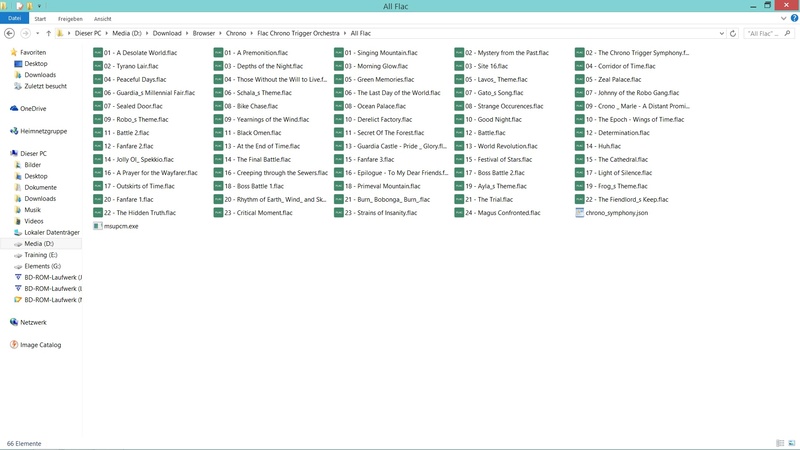
Task: Click Media (D:) breadcrumb in address bar
Action: 127,33
